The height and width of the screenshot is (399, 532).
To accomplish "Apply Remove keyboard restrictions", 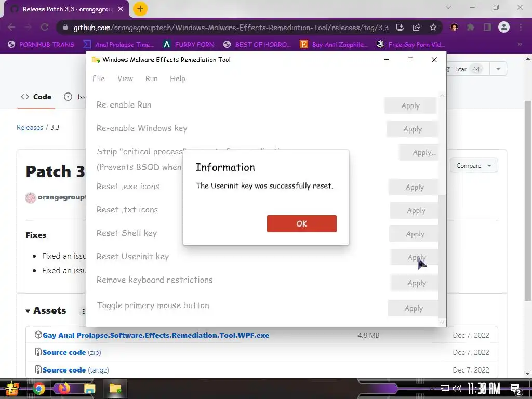I will [414, 283].
